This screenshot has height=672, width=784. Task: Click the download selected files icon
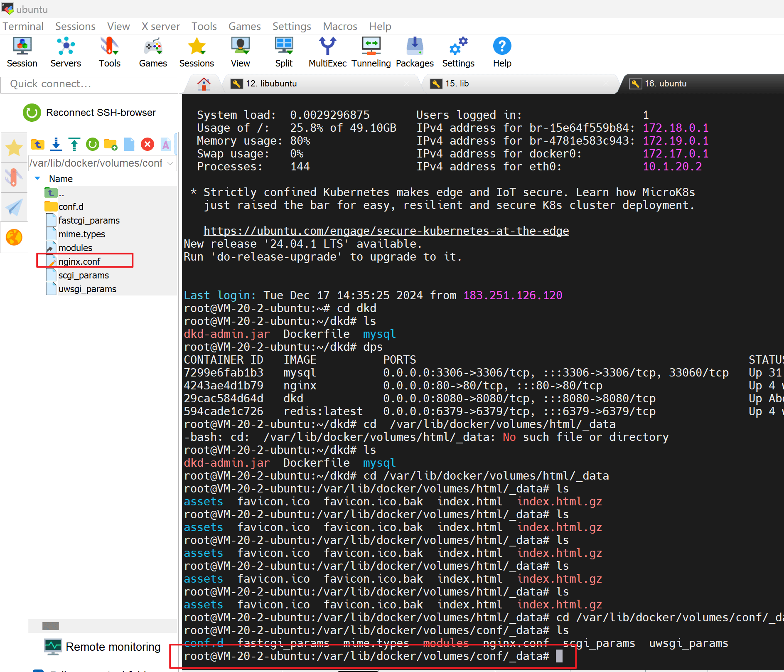(x=56, y=144)
